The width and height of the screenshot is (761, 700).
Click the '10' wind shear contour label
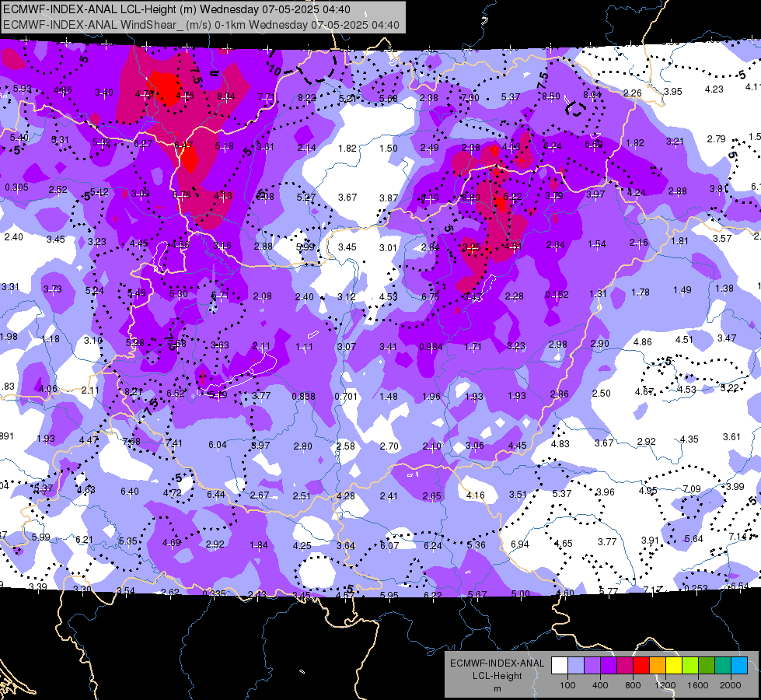tap(274, 71)
